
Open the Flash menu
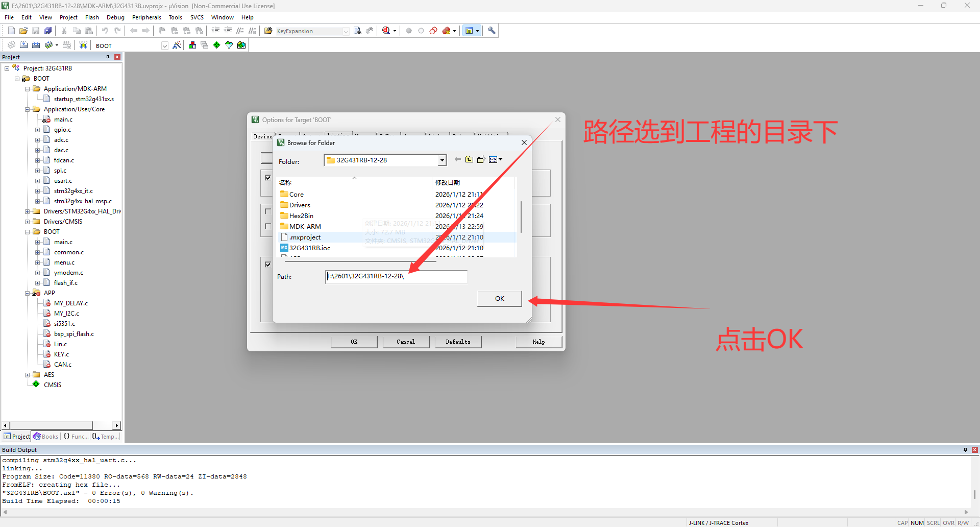92,17
